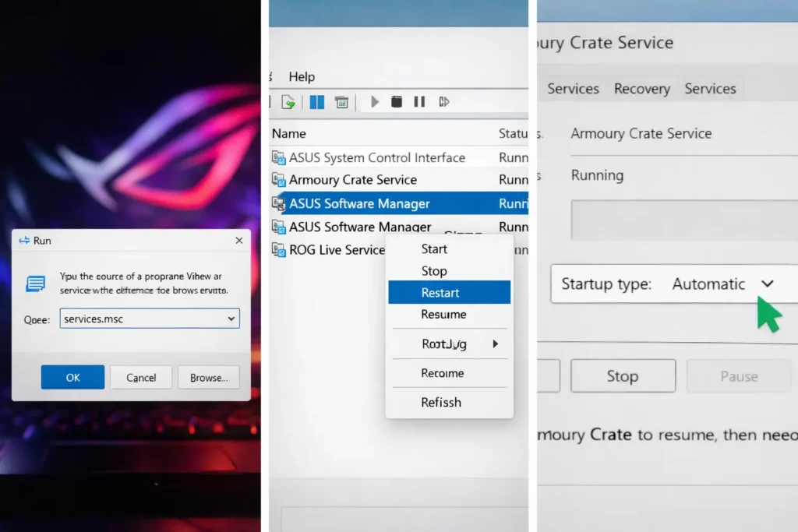
Task: Toggle the Show/Hide Console Tree icon
Action: coord(316,101)
